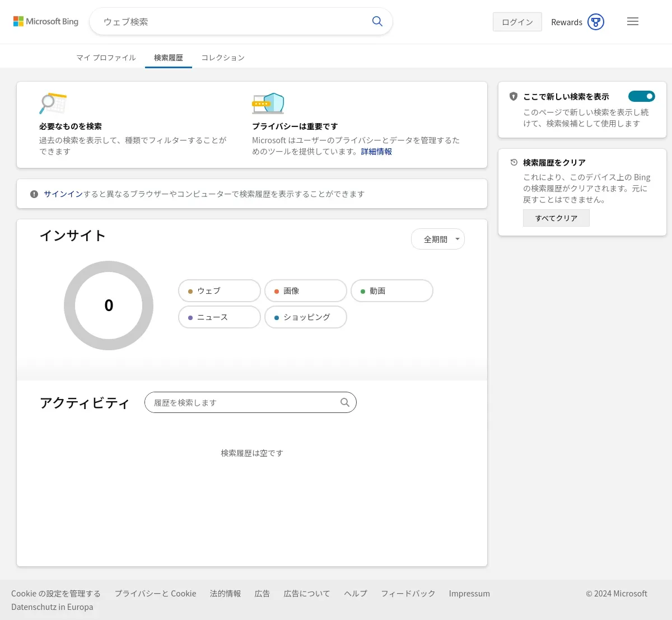Screen dimensions: 672x620
Task: Toggle the 画像 filter chip
Action: coord(306,291)
